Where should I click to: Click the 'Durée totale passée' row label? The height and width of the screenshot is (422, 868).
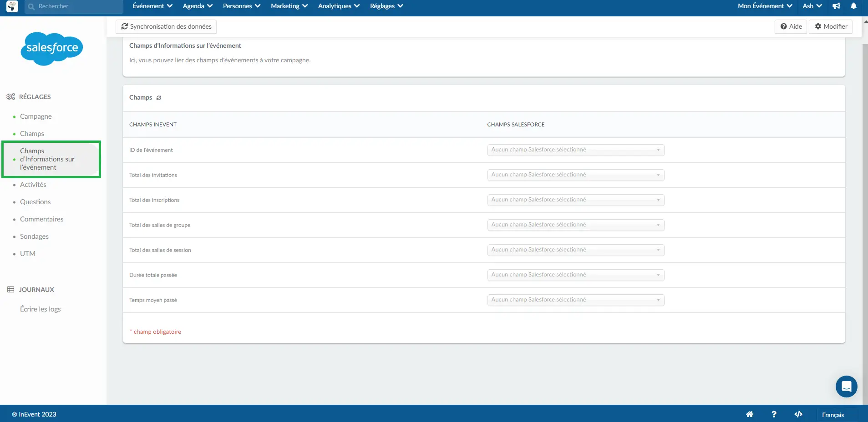[x=153, y=275]
